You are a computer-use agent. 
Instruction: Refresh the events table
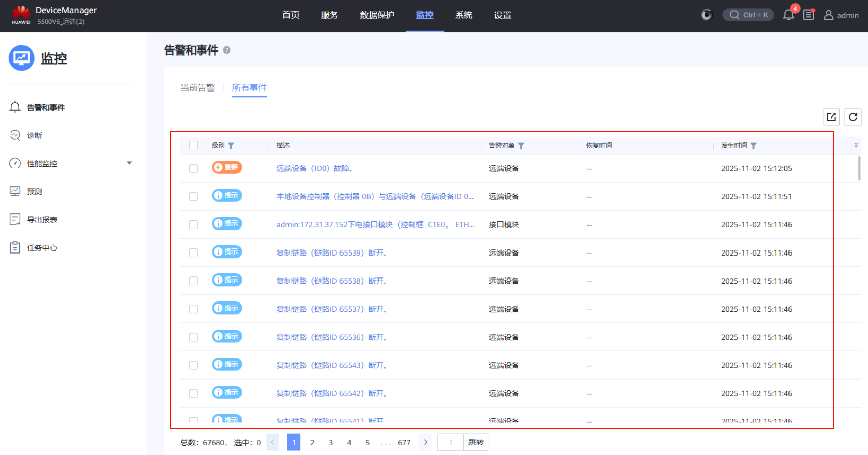[x=853, y=117]
